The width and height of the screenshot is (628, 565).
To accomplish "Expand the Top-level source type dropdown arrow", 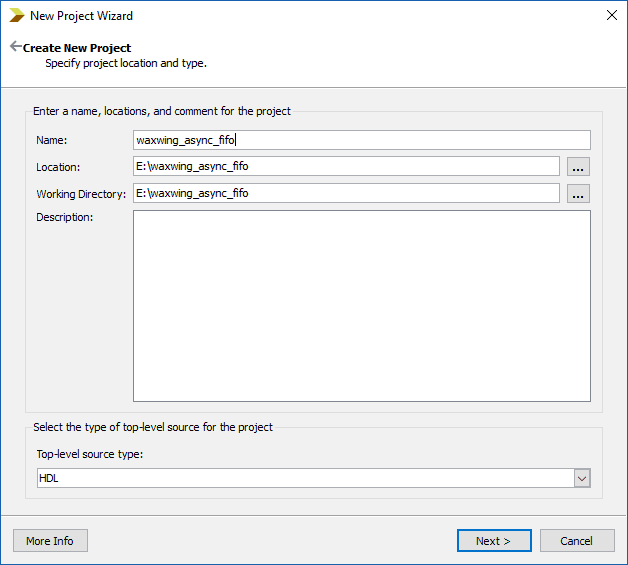I will coord(582,479).
